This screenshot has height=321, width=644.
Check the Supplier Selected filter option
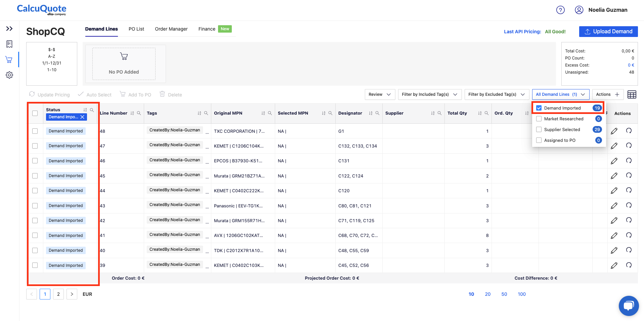point(539,129)
